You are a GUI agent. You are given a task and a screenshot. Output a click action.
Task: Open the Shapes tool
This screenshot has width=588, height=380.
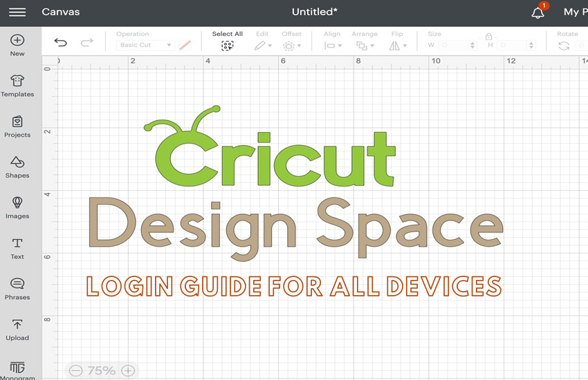17,167
